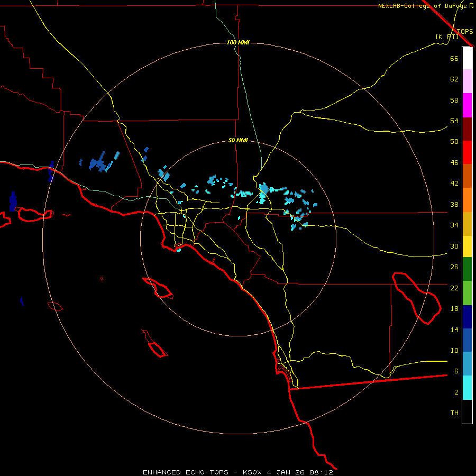Click the "KSOX" station ID in the footer

pyautogui.click(x=252, y=472)
